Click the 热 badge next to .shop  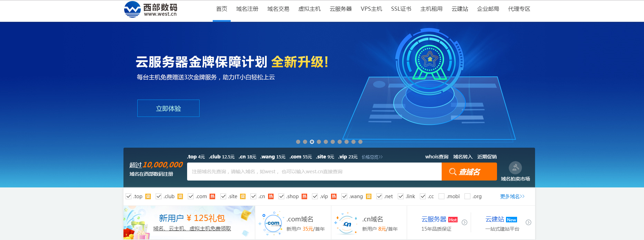[304, 196]
